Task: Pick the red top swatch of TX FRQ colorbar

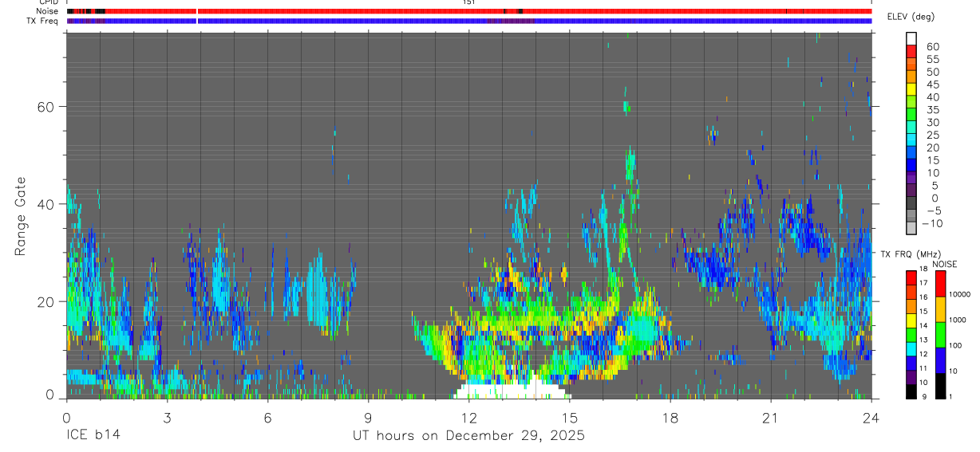Action: [911, 277]
